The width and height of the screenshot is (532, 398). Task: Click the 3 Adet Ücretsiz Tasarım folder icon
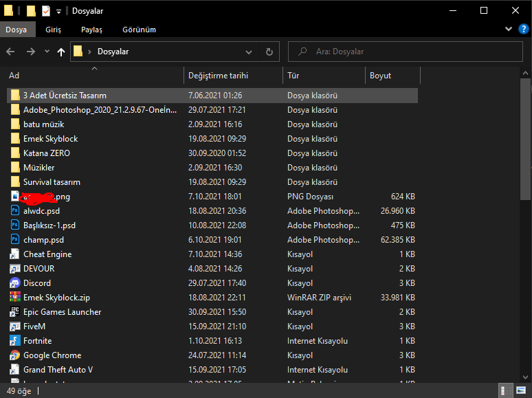tap(15, 96)
